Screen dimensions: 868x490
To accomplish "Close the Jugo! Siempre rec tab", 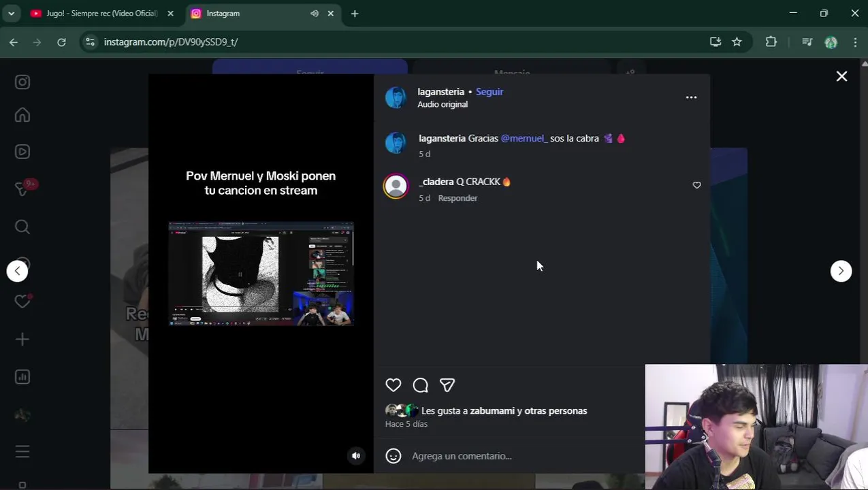I will [170, 14].
